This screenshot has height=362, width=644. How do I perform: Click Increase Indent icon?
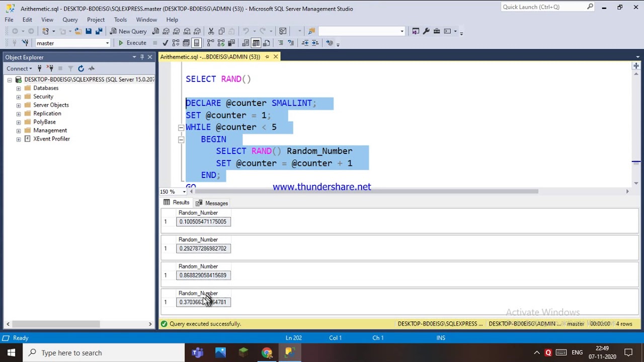tap(315, 43)
